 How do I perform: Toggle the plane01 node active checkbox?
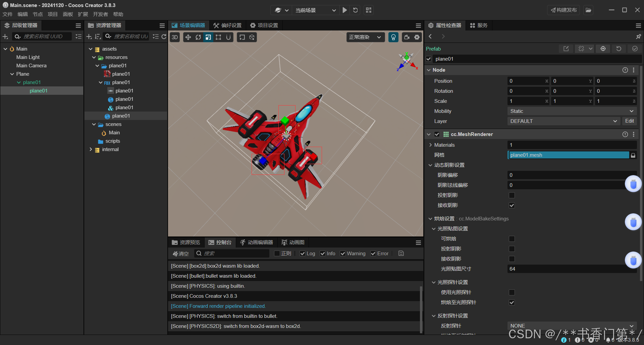(429, 59)
